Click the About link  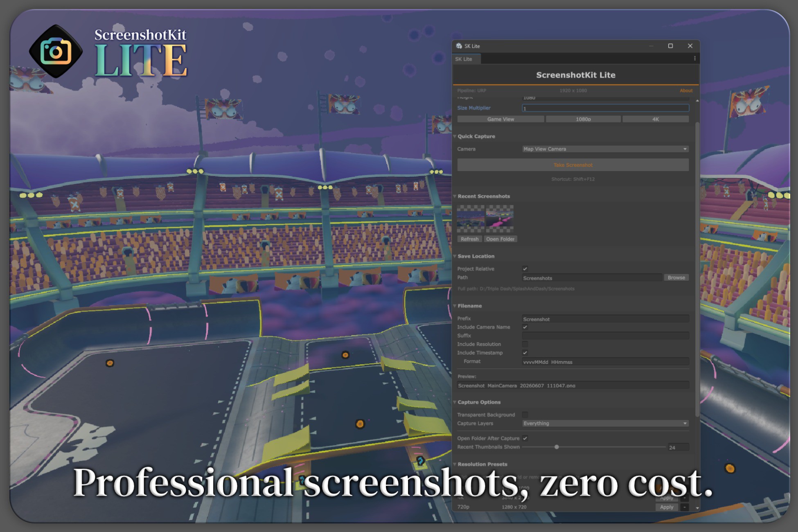(x=686, y=90)
